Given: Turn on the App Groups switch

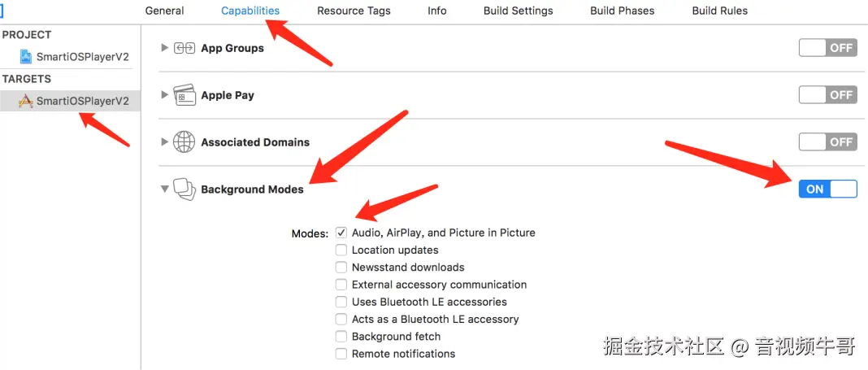Looking at the screenshot, I should (x=827, y=48).
